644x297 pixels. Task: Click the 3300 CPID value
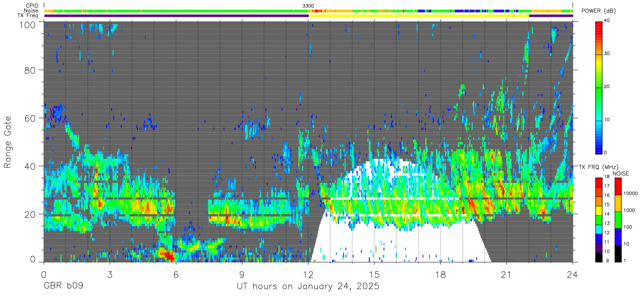[308, 5]
